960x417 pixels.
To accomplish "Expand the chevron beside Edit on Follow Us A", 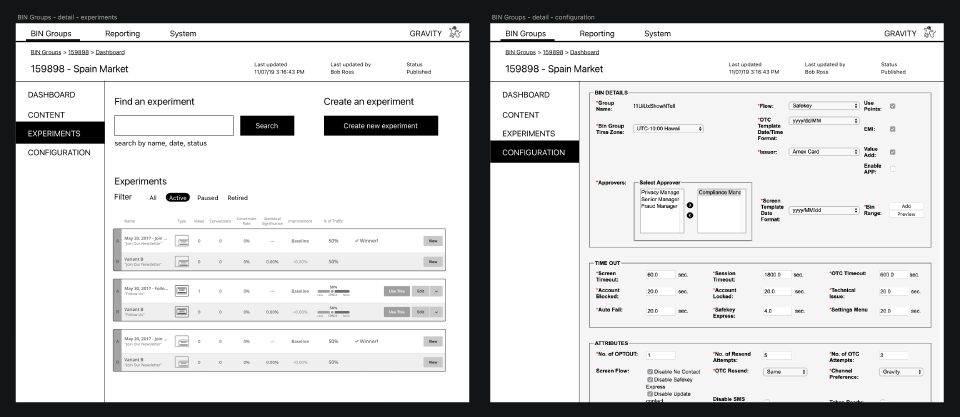I will point(437,291).
